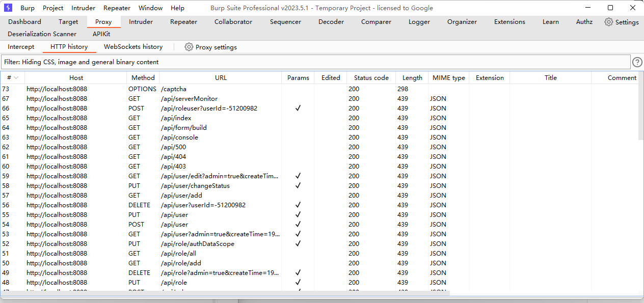Screen dimensions: 644x303
Task: Click the filter help question mark icon
Action: point(637,62)
